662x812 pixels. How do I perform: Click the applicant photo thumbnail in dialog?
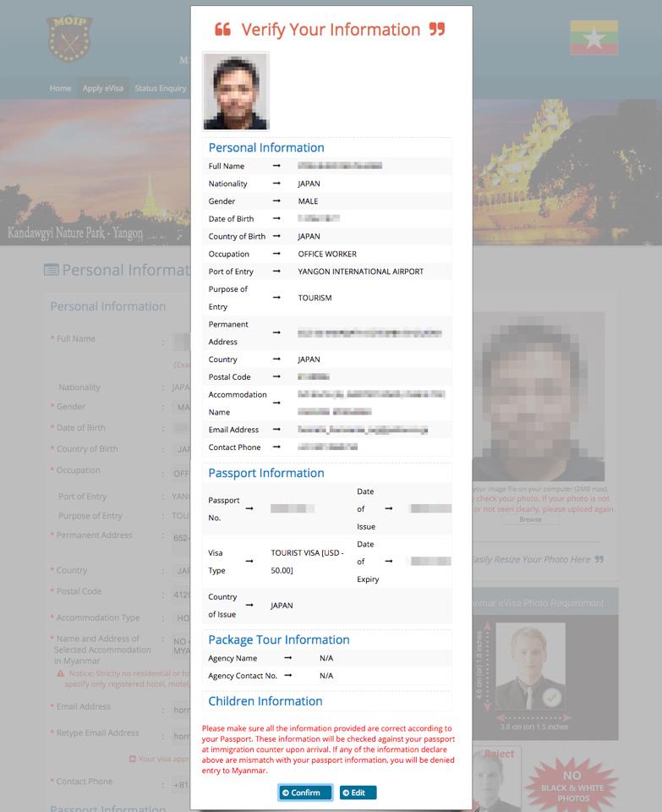[x=236, y=91]
